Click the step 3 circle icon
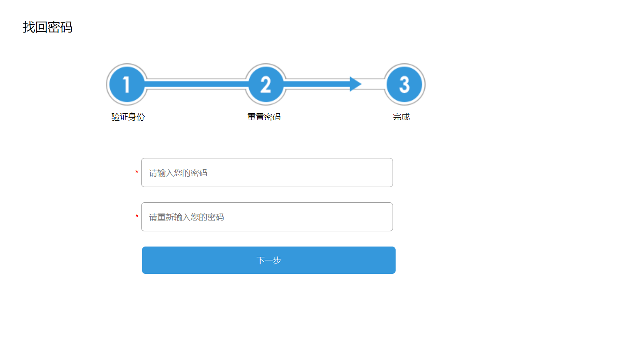This screenshot has width=644, height=352. (x=404, y=84)
